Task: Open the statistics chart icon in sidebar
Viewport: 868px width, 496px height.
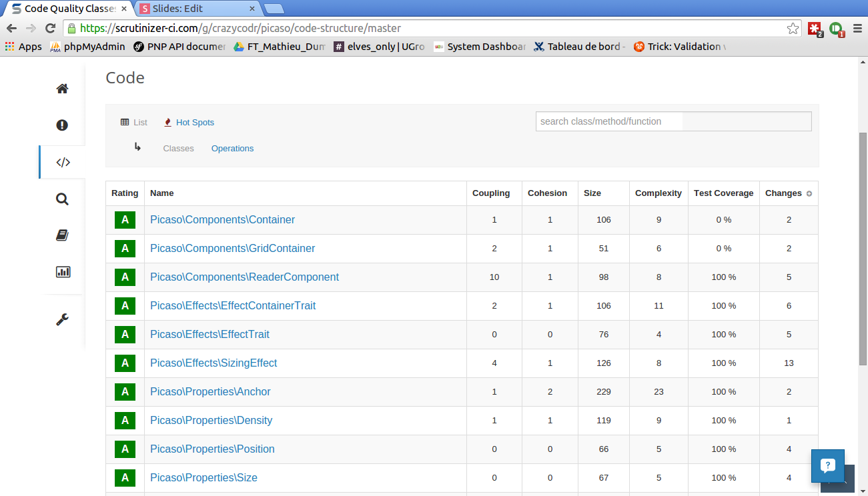Action: (63, 271)
